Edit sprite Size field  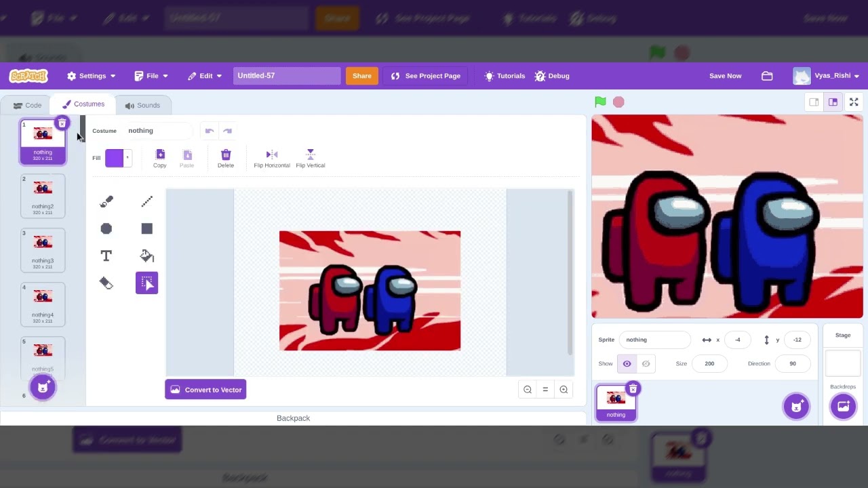(x=709, y=364)
